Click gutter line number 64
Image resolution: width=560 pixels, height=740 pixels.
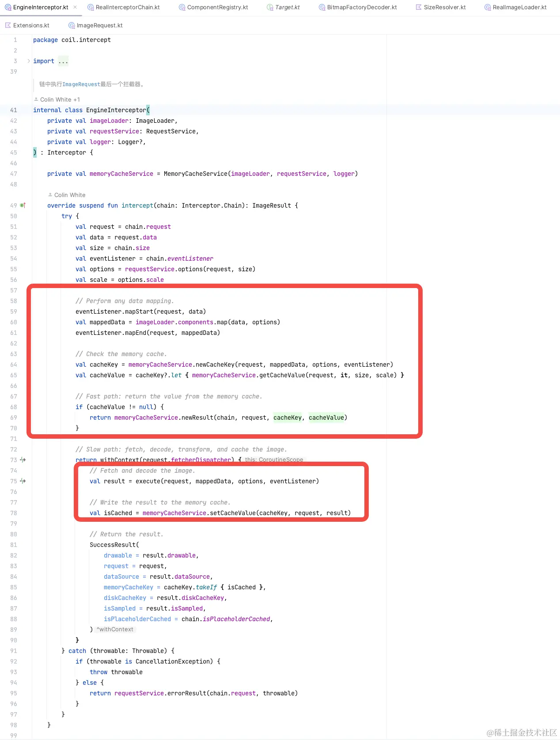pyautogui.click(x=14, y=364)
